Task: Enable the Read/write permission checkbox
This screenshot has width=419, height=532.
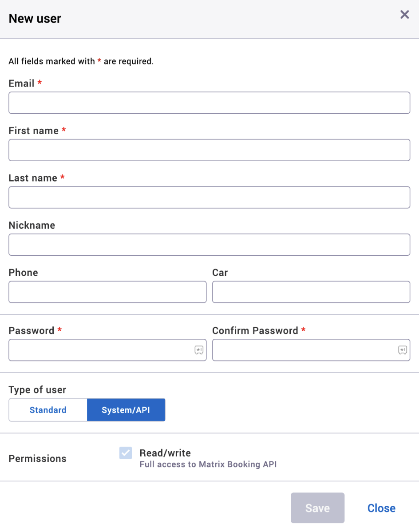Action: 126,453
